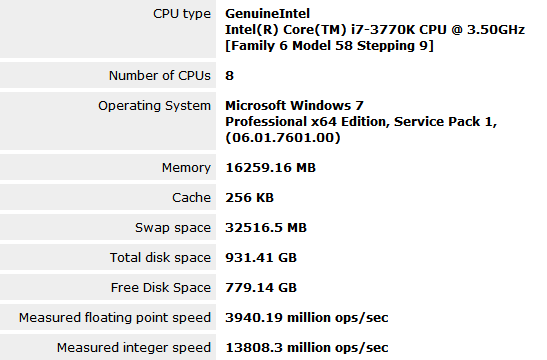This screenshot has width=547, height=360.
Task: Click the Swap space label
Action: tap(173, 228)
